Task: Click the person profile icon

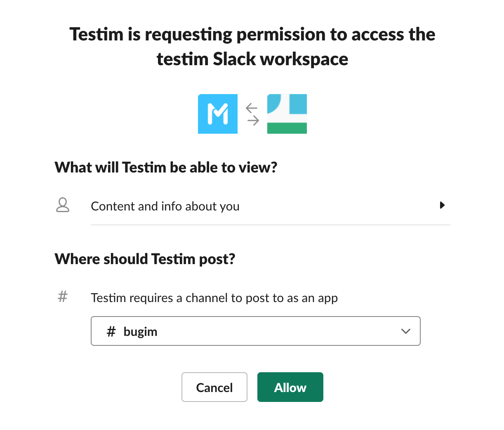Action: click(x=63, y=205)
